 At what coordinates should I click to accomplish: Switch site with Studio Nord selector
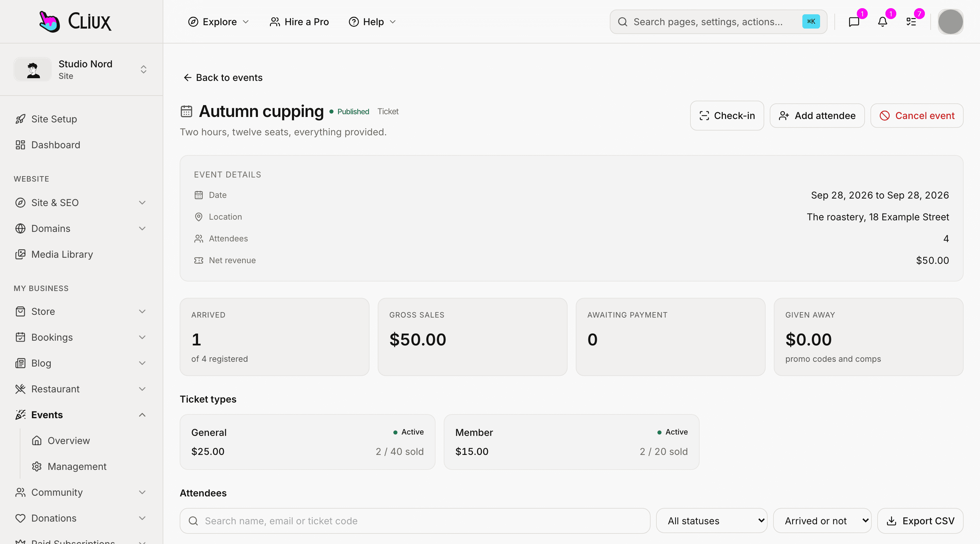tap(81, 69)
